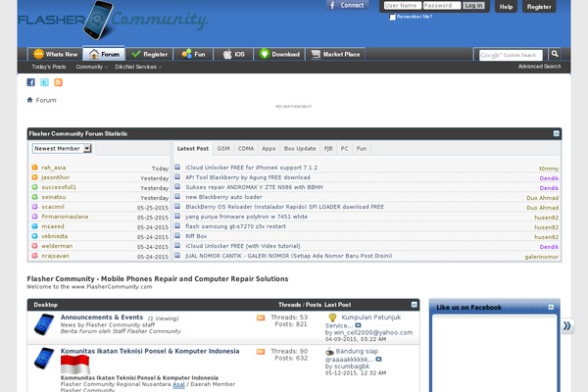The image size is (588, 392).
Task: Click the home icon beside Forum breadcrumb
Action: tap(29, 100)
